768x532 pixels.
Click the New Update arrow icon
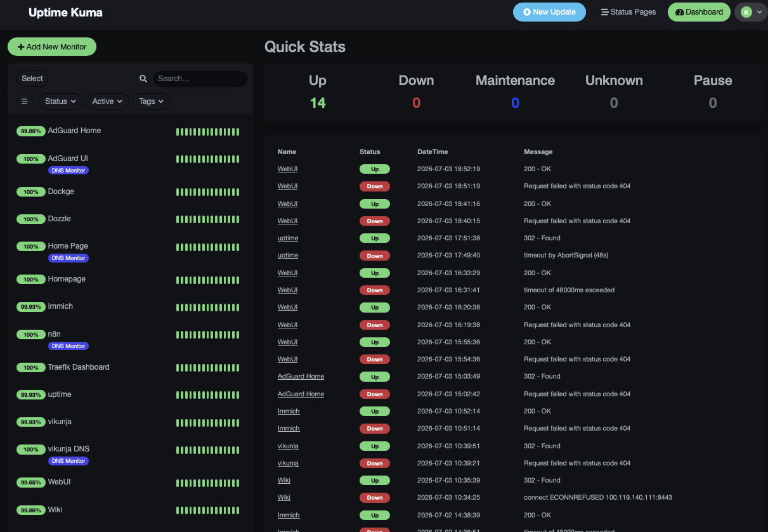click(526, 12)
